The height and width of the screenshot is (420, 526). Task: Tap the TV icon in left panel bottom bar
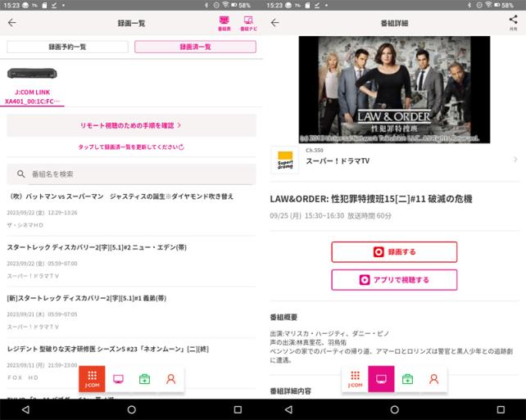pos(118,379)
